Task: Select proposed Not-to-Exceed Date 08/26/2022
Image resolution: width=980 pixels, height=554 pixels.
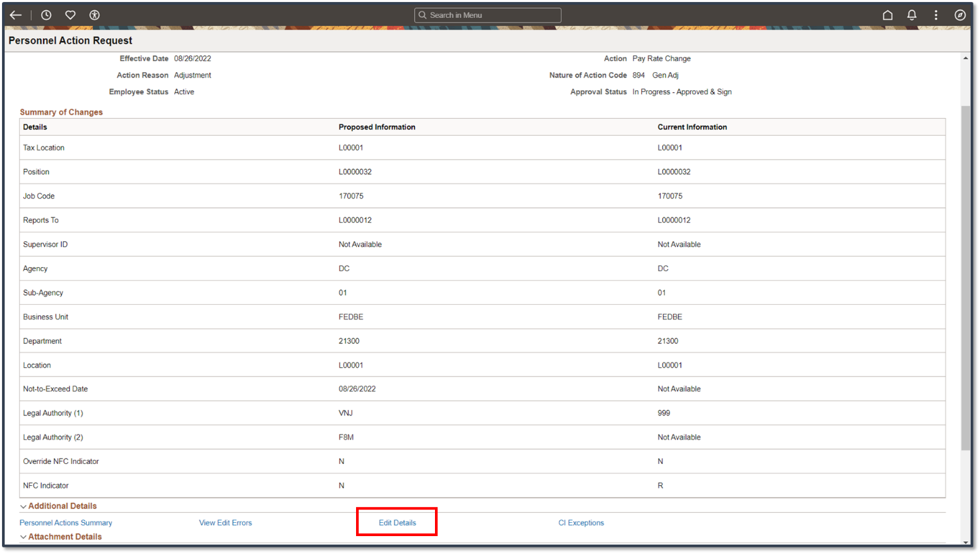Action: click(x=357, y=390)
